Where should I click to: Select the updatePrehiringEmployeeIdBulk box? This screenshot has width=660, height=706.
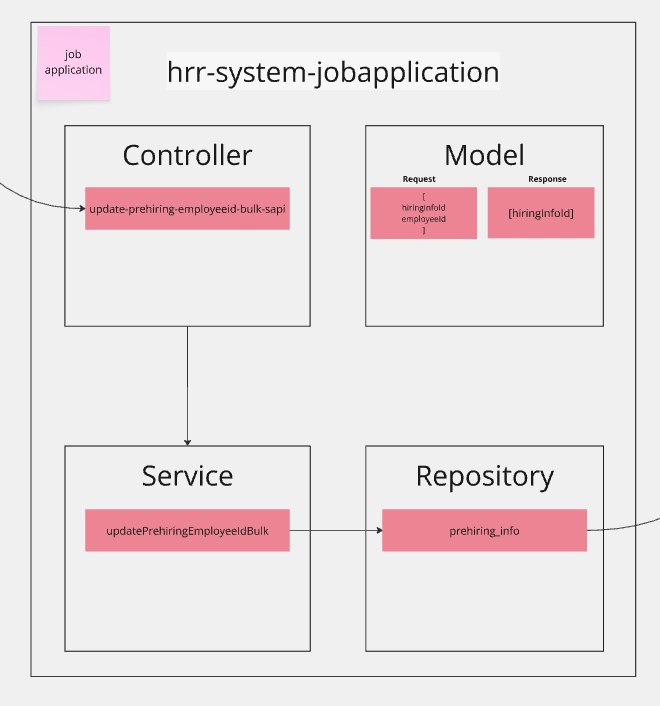tap(187, 530)
